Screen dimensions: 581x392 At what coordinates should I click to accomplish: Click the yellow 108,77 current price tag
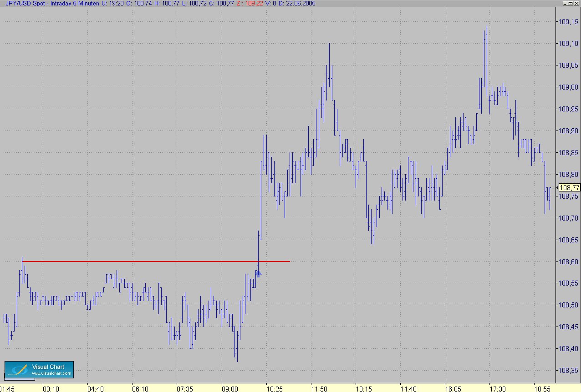pos(569,187)
